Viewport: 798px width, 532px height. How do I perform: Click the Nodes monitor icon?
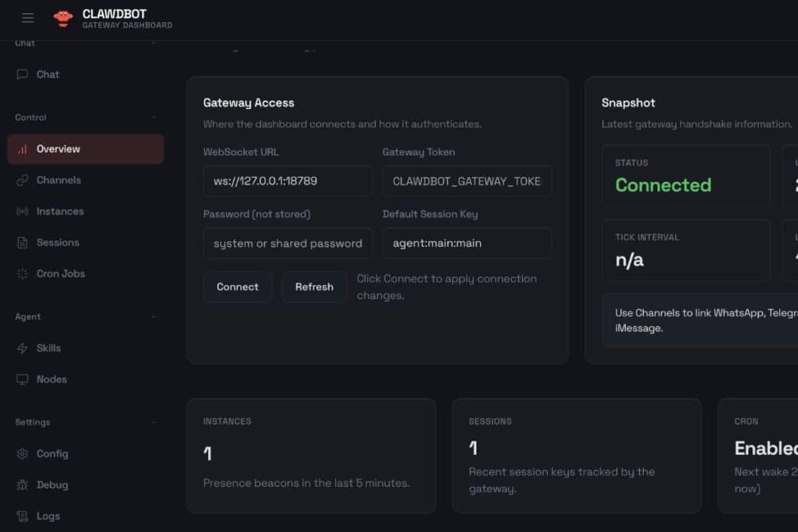coord(23,379)
